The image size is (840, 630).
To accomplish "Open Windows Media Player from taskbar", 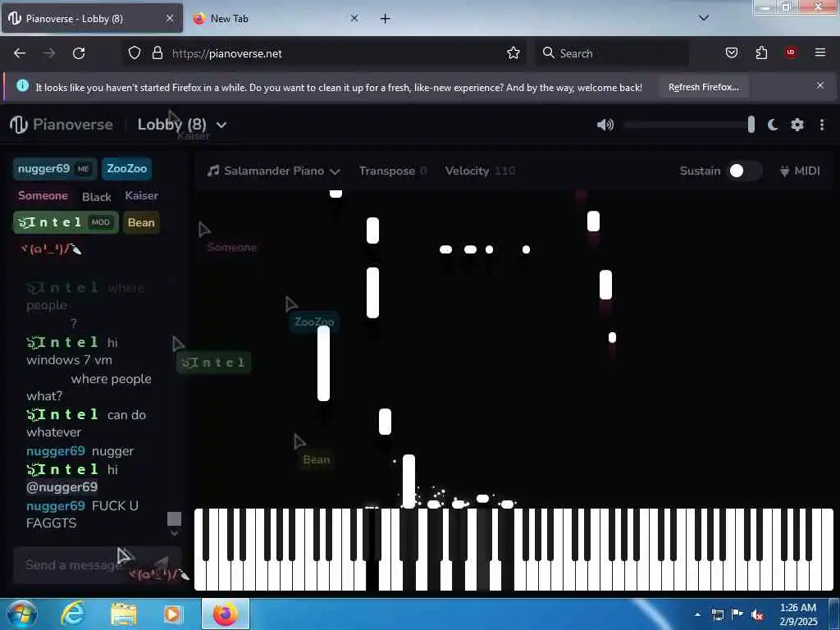I will (x=172, y=614).
